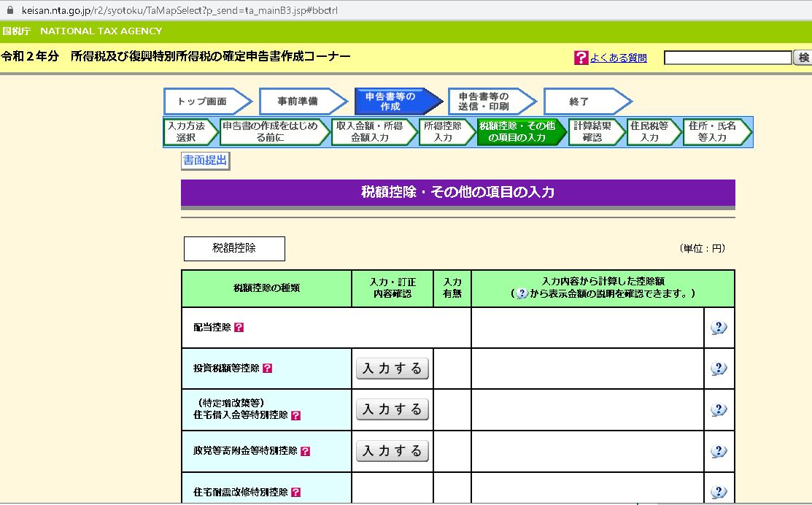The width and height of the screenshot is (812, 505).
Task: Click the red help icon beside 配当控除
Action: point(239,328)
